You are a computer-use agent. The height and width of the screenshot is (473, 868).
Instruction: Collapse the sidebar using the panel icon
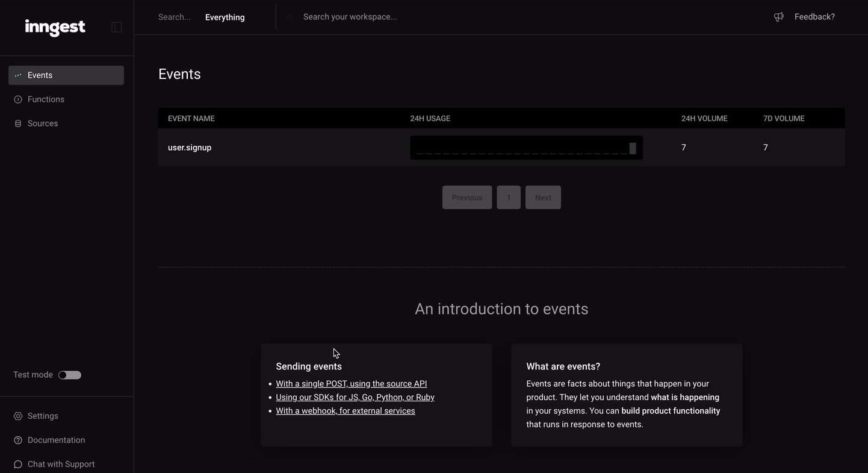coord(116,27)
